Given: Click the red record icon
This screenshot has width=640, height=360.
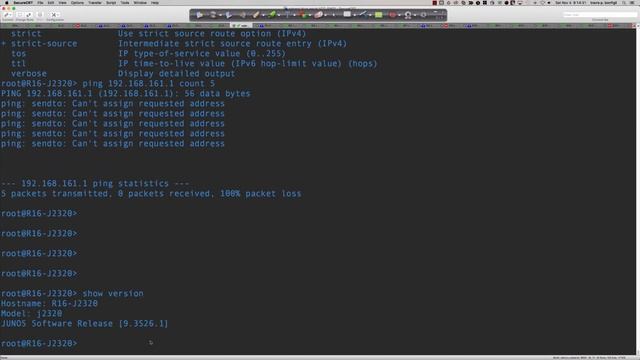Looking at the screenshot, I should point(392,15).
